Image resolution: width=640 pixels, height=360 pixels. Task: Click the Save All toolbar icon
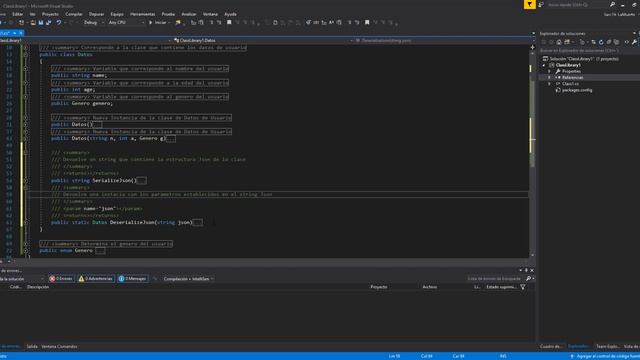pos(49,22)
